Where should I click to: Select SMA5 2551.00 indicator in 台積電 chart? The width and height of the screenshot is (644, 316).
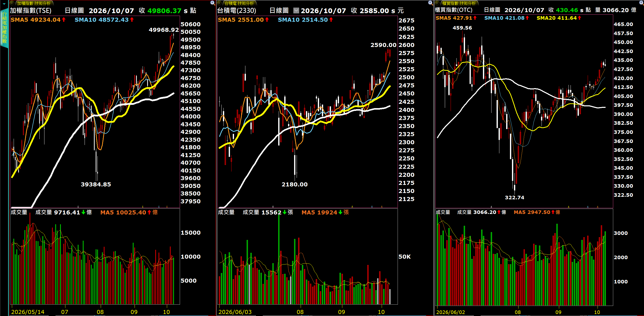pos(243,20)
